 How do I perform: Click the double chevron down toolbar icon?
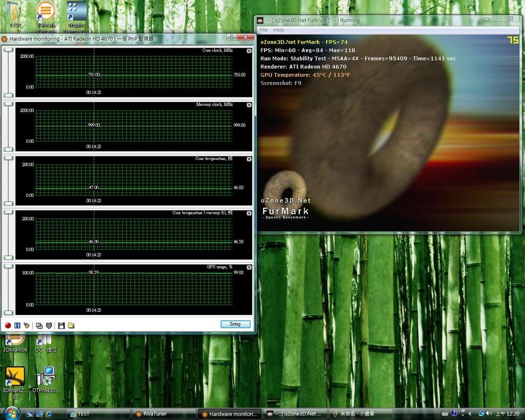(x=49, y=325)
